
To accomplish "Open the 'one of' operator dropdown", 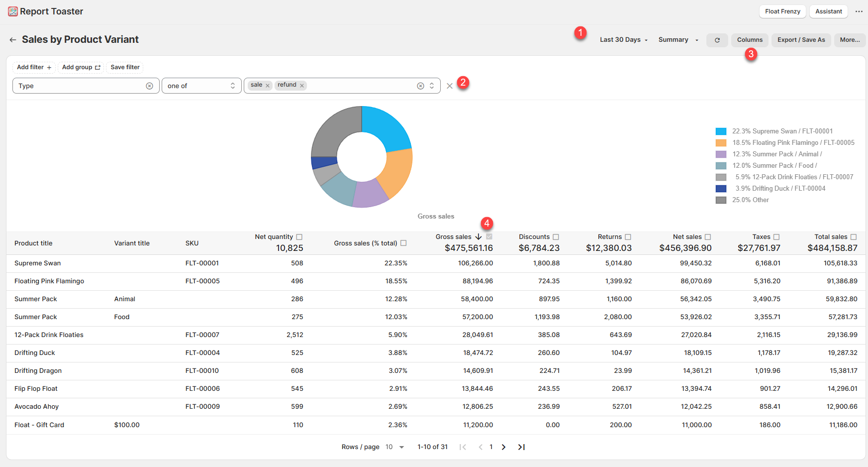I will pos(201,86).
